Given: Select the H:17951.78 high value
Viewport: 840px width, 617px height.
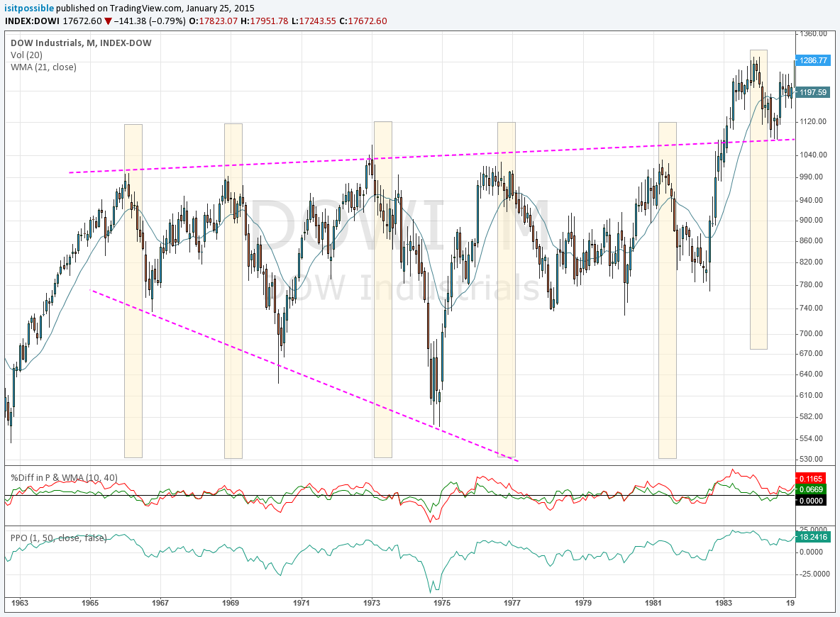Looking at the screenshot, I should click(x=264, y=21).
